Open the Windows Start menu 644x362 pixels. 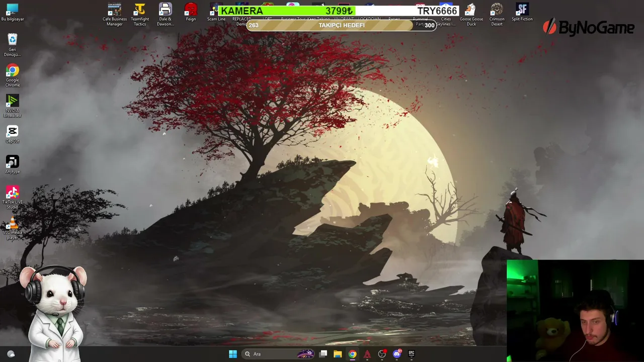coord(233,354)
